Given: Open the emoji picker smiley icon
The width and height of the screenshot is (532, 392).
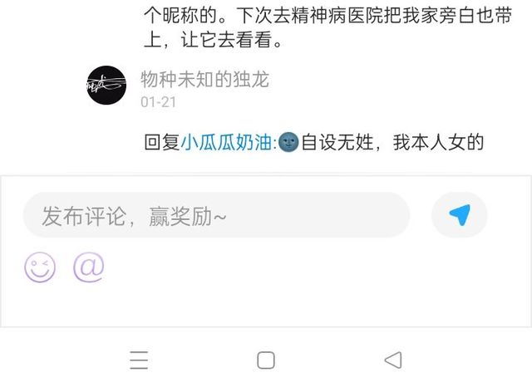Looking at the screenshot, I should coord(40,267).
